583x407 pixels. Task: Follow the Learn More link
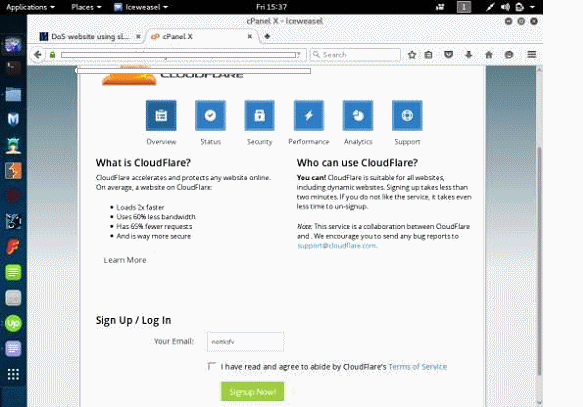[125, 260]
